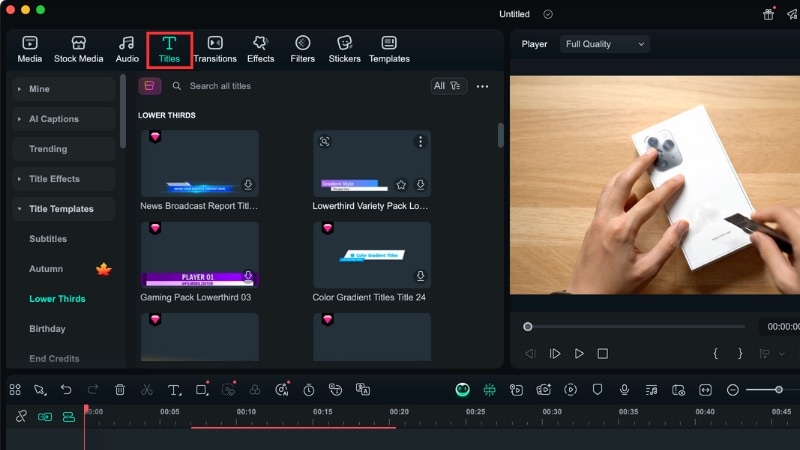Viewport: 800px width, 450px height.
Task: Open the Full Quality dropdown
Action: (x=605, y=44)
